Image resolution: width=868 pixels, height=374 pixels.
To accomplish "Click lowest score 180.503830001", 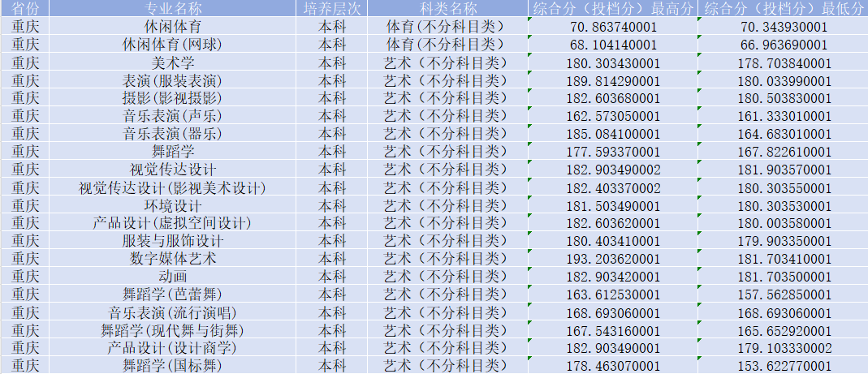I will 783,98.
